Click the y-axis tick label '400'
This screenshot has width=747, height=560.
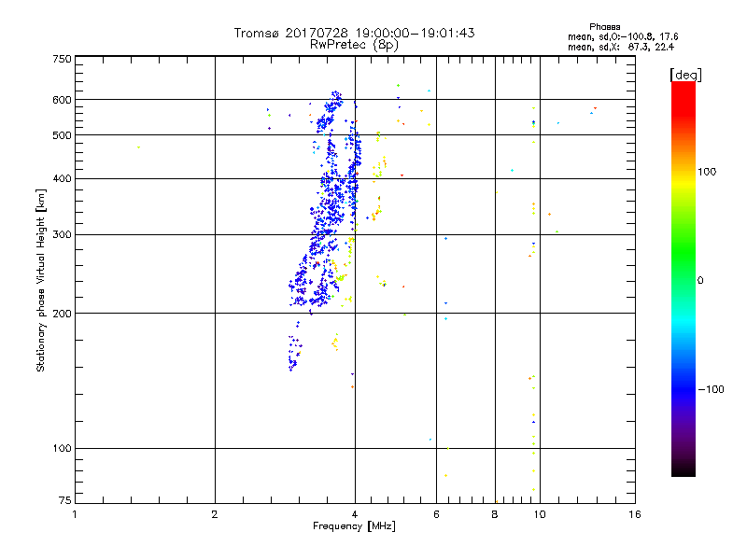pos(62,178)
